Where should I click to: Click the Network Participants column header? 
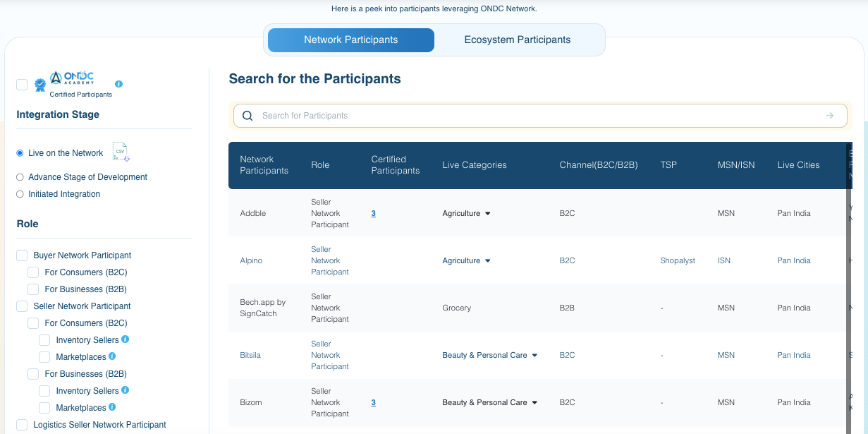point(264,165)
